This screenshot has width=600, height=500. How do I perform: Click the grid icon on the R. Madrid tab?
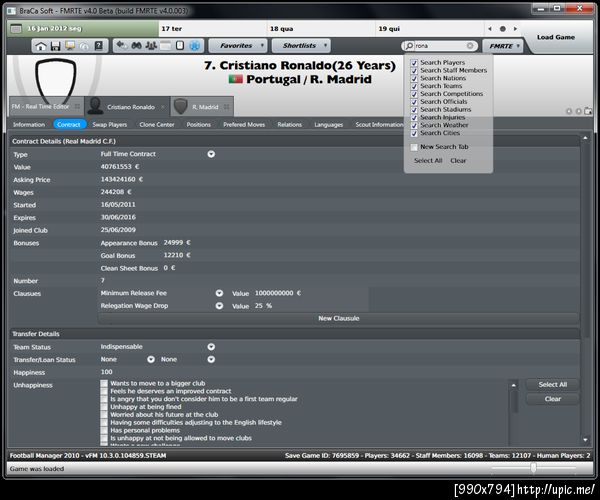pos(227,107)
